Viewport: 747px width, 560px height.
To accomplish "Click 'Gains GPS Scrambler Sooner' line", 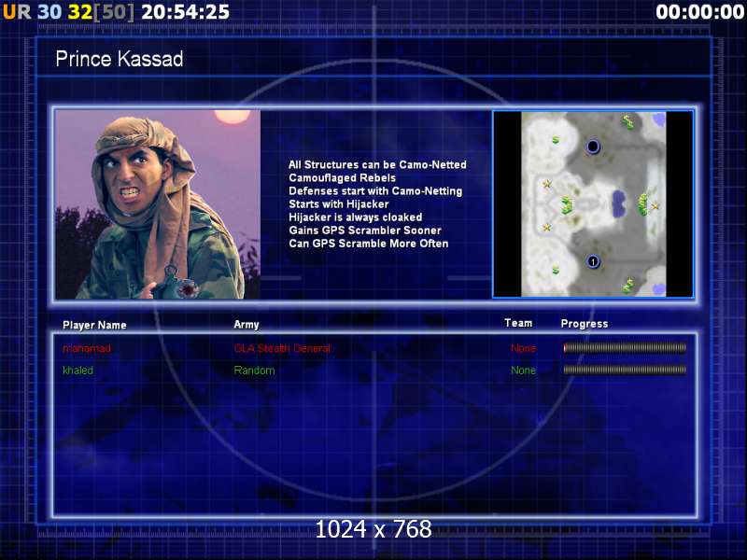I will point(365,231).
